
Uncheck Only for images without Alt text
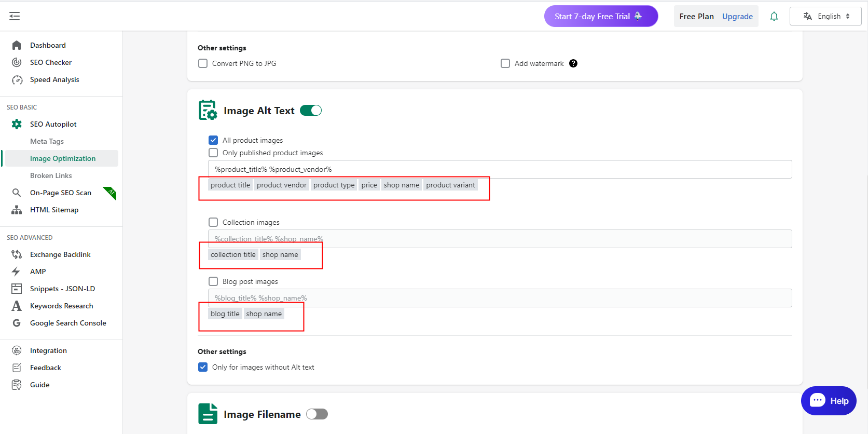203,367
